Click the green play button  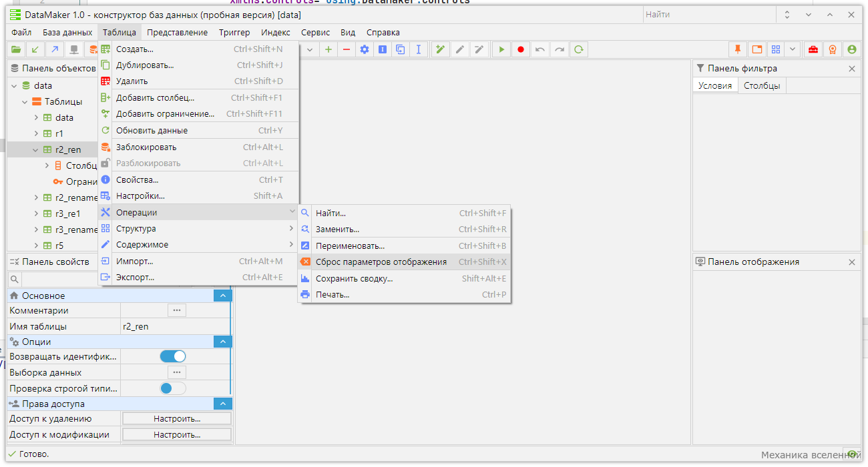click(501, 49)
